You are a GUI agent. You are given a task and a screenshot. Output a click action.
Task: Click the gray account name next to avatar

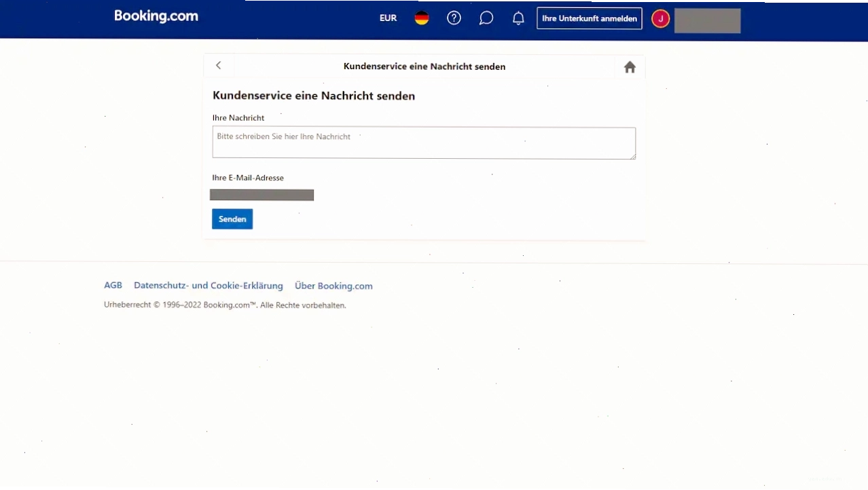click(707, 21)
